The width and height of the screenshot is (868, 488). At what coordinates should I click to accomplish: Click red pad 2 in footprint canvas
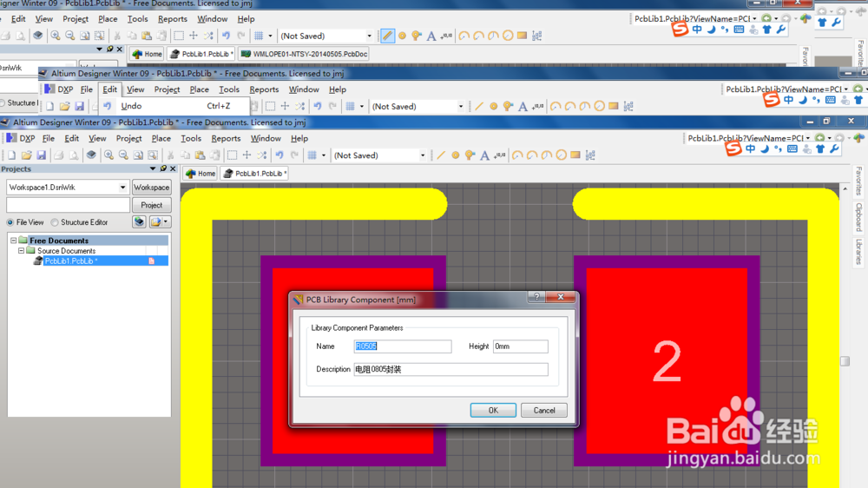pos(667,361)
